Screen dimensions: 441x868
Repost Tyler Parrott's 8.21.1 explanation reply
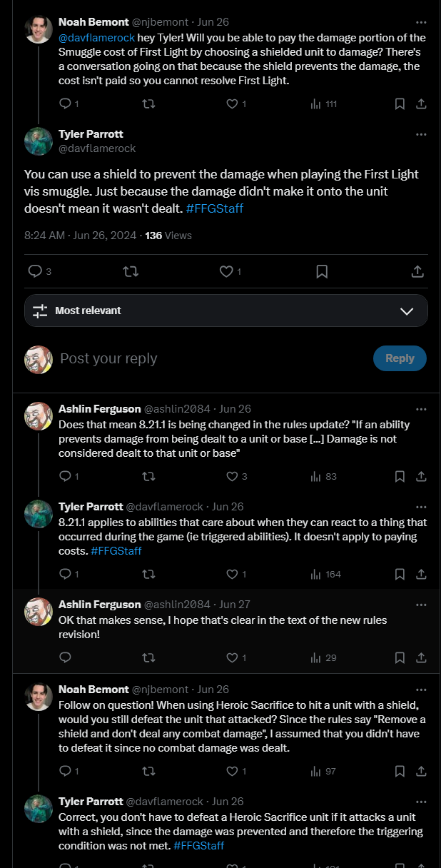pyautogui.click(x=148, y=574)
